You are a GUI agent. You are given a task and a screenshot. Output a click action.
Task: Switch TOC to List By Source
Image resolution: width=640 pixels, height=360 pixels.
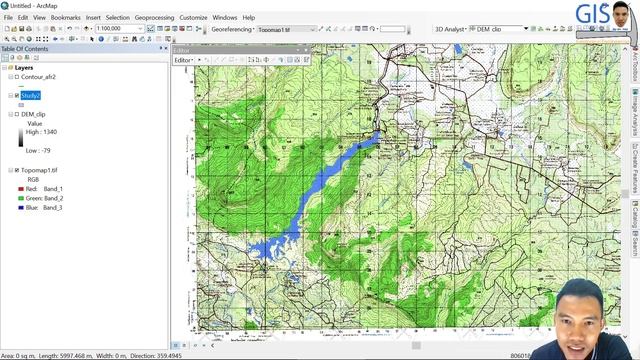[x=12, y=58]
